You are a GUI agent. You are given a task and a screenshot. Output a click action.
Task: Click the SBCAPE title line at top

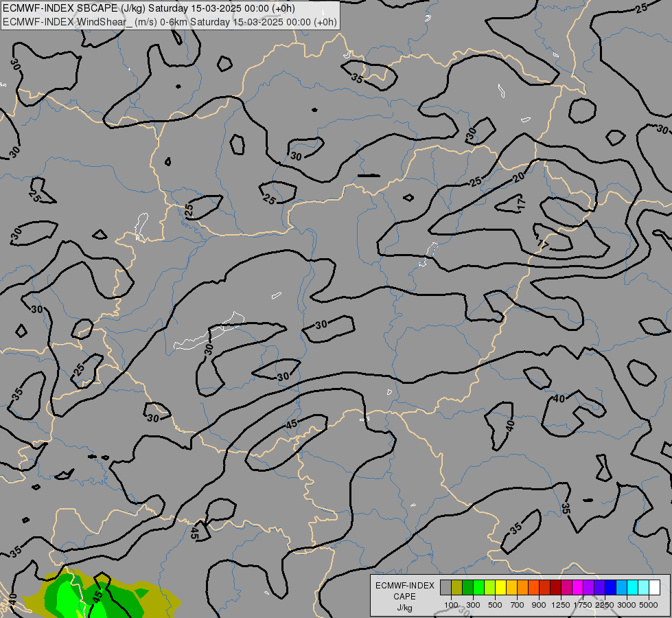tap(149, 8)
